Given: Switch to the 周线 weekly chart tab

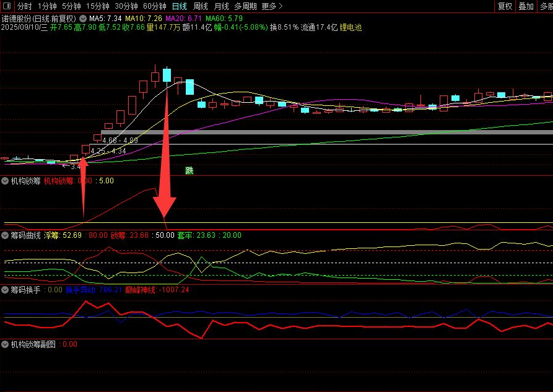Looking at the screenshot, I should [201, 6].
